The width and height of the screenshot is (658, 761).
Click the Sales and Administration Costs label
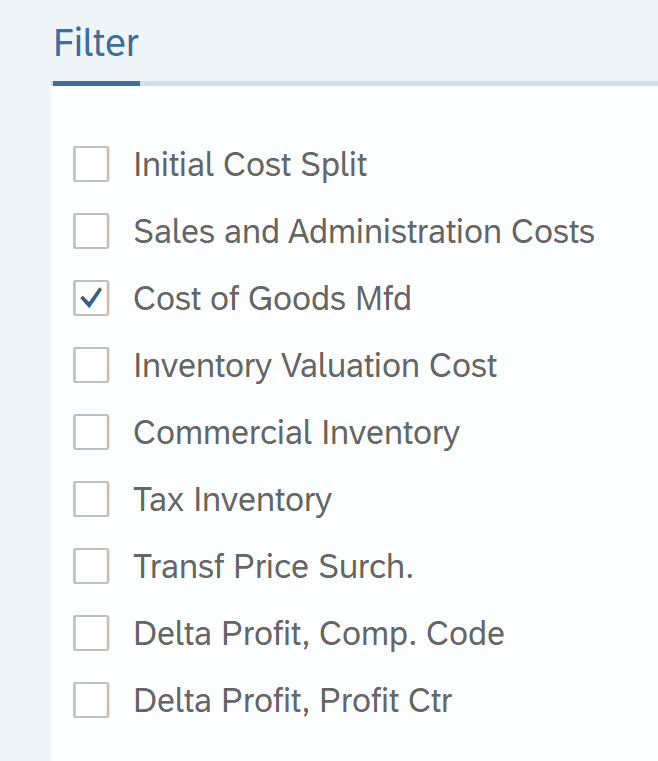pos(364,231)
